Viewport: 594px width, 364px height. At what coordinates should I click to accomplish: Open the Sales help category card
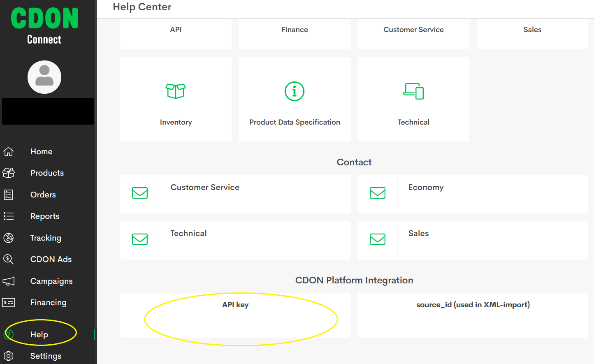point(532,34)
